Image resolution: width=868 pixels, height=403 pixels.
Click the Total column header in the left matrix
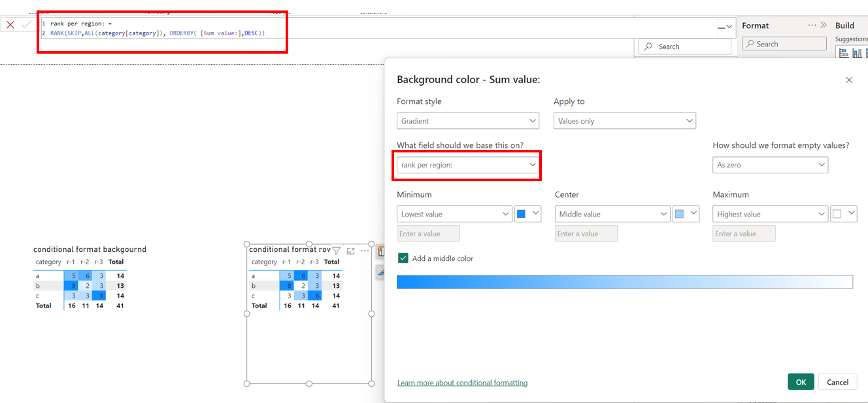click(116, 262)
